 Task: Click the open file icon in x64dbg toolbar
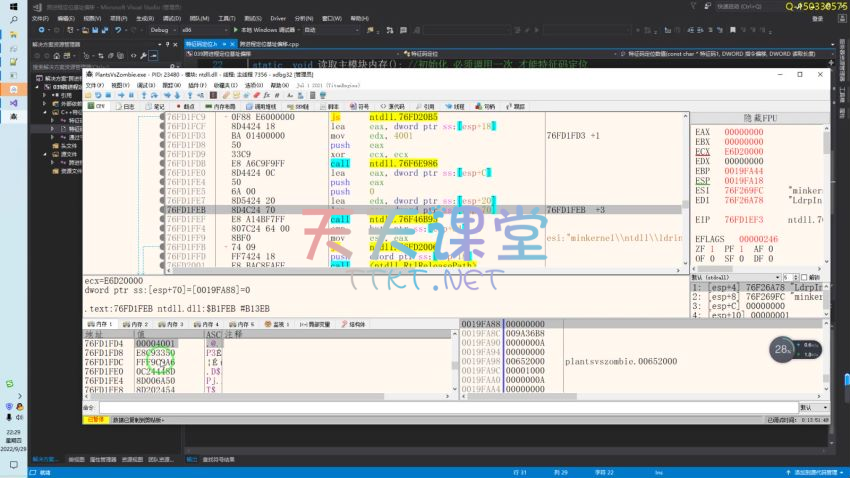coord(88,95)
